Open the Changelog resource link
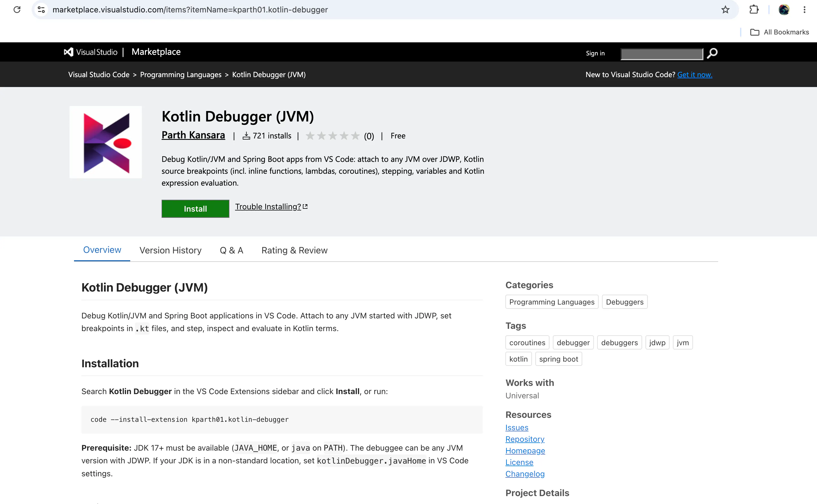Screen dimensions: 817x504 coord(525,474)
